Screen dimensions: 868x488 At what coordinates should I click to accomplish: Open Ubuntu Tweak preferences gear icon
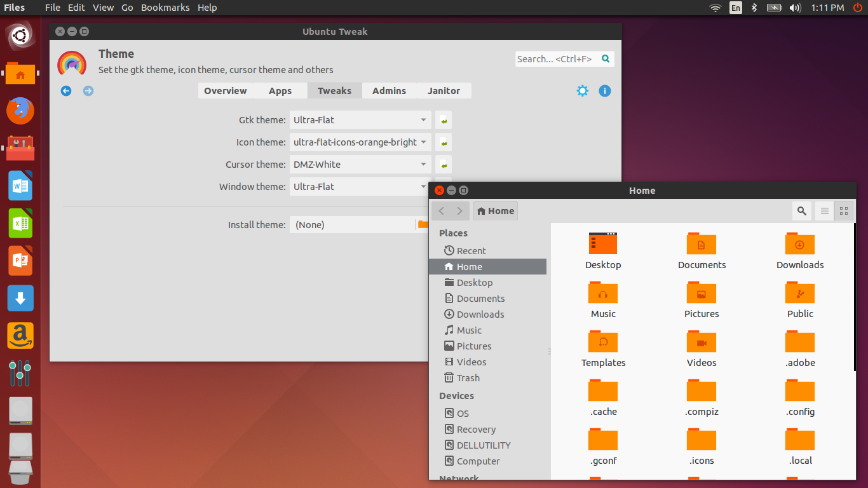click(x=583, y=91)
